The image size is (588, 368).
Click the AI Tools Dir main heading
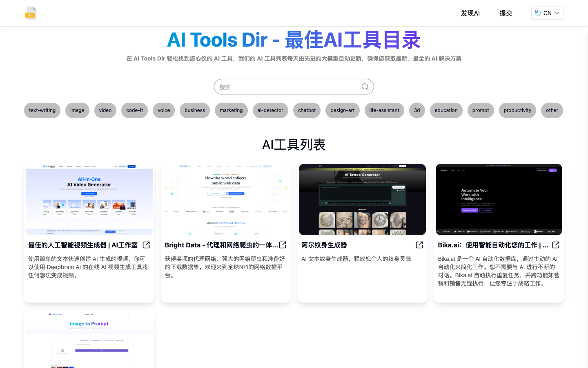pyautogui.click(x=294, y=40)
